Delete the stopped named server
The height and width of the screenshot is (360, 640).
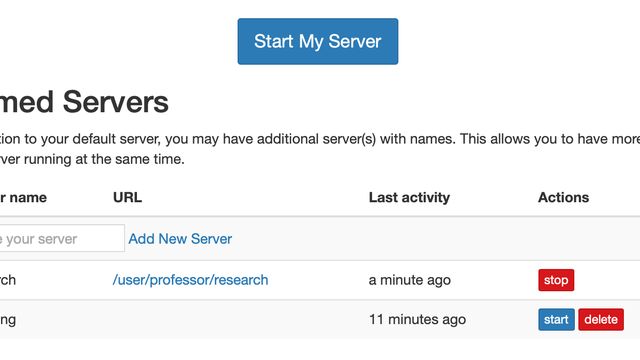point(601,319)
